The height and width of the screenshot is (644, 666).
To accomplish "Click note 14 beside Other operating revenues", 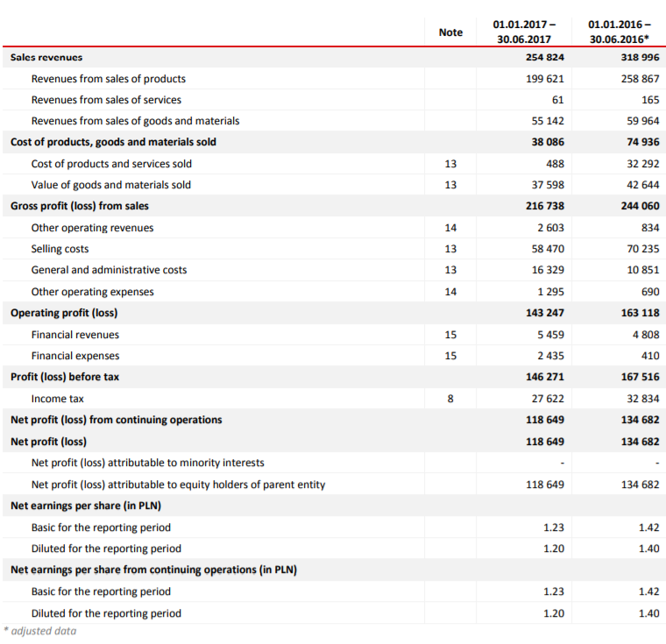I will 450,228.
